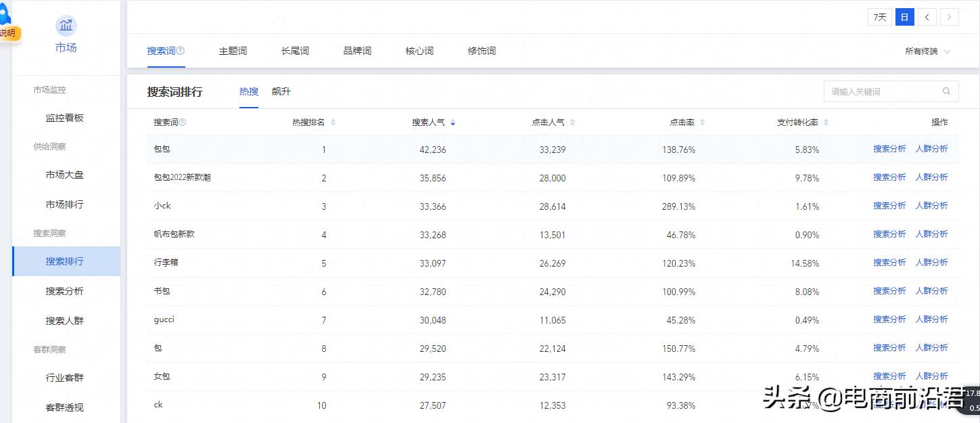Click 人群分析 link for 行李箱 row
This screenshot has height=423, width=980.
tap(931, 263)
